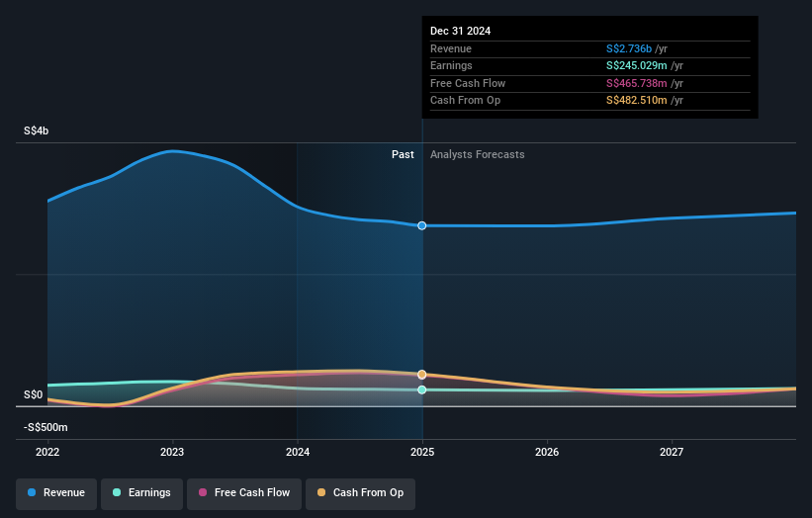Click the Analysts Forecasts label

[x=478, y=155]
